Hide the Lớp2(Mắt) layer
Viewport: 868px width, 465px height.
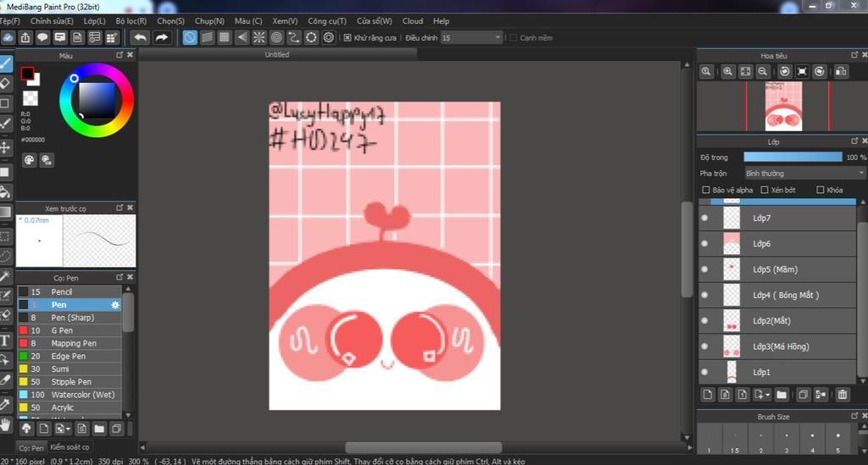tap(704, 321)
